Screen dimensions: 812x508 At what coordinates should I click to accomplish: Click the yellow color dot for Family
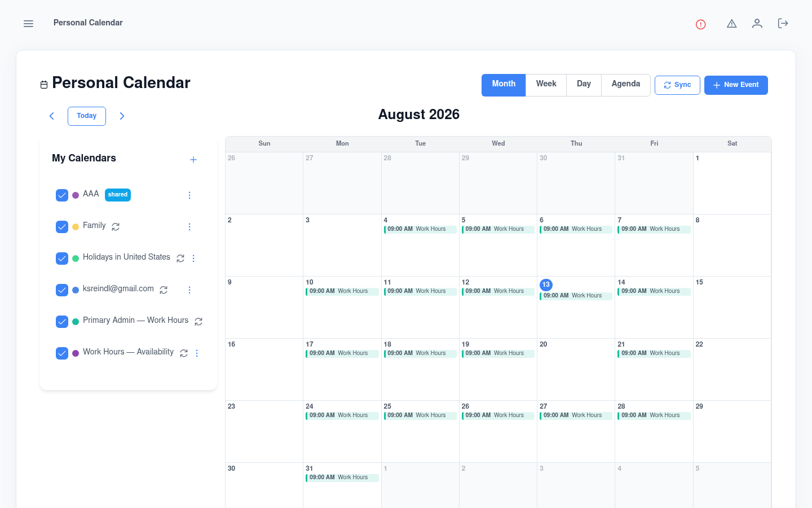point(76,227)
